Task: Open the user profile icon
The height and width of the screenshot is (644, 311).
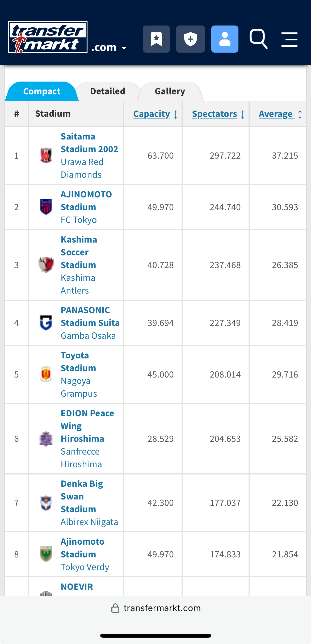Action: (225, 39)
